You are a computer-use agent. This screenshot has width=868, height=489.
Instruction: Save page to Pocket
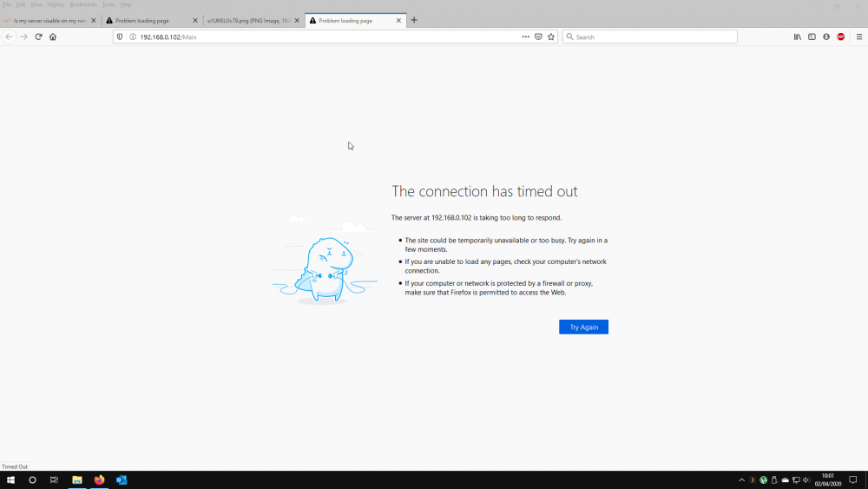coord(538,37)
